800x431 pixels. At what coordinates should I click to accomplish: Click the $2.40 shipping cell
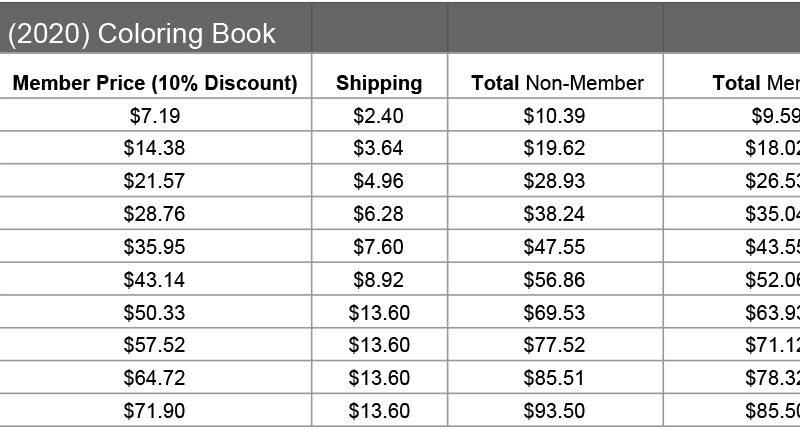379,116
